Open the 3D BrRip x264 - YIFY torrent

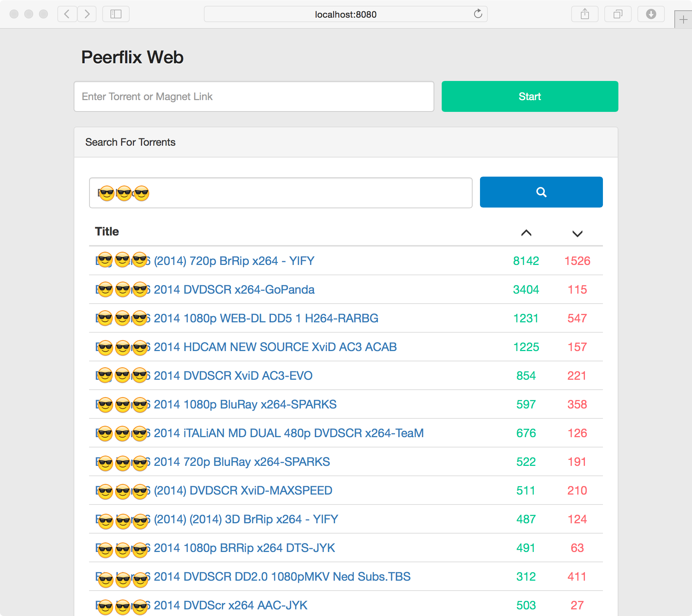click(x=217, y=519)
